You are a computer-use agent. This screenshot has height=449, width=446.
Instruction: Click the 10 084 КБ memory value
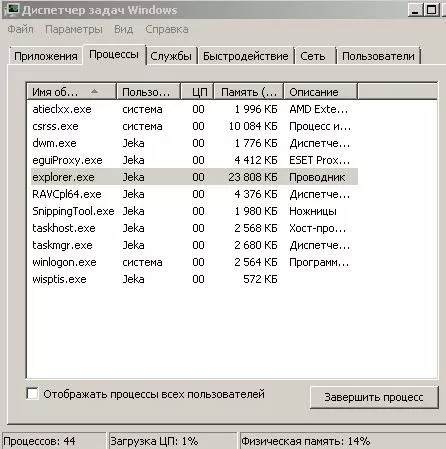point(253,126)
